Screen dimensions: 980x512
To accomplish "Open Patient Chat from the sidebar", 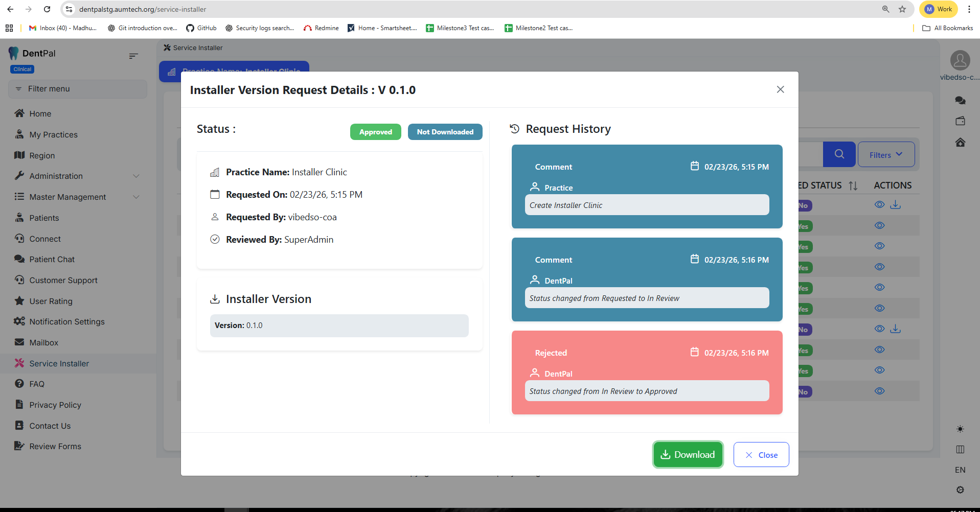I will [52, 259].
